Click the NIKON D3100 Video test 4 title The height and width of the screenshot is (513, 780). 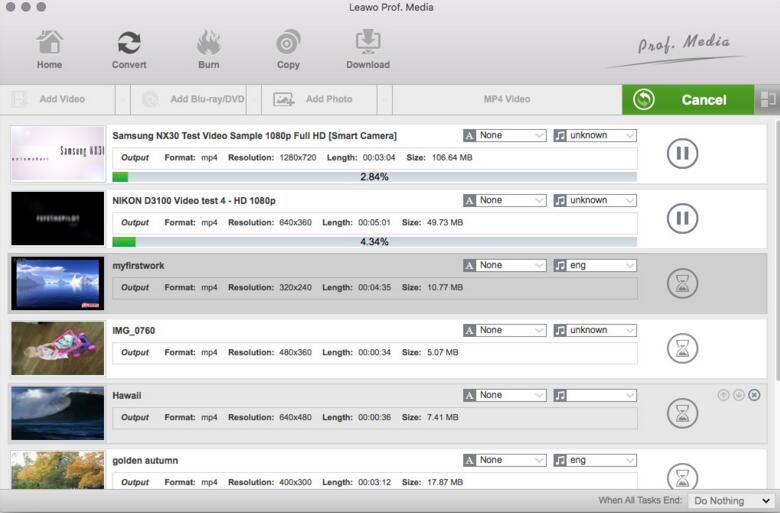point(194,201)
